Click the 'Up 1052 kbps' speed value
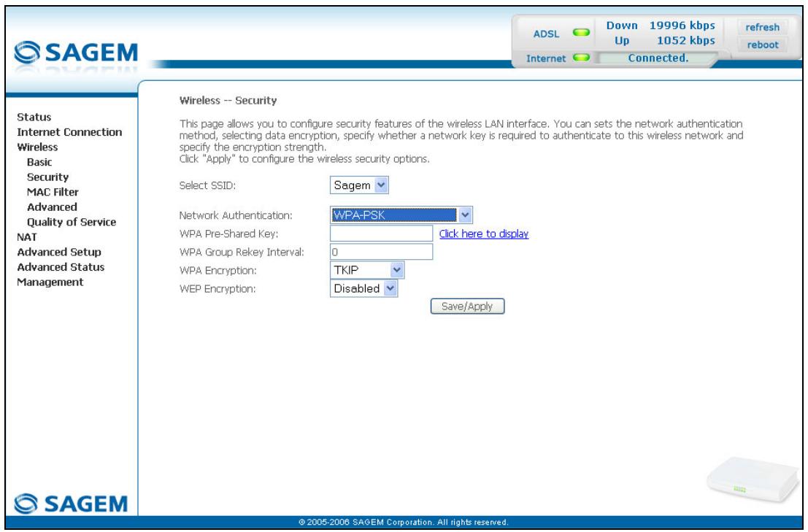Image resolution: width=808 pixels, height=532 pixels. [x=665, y=40]
